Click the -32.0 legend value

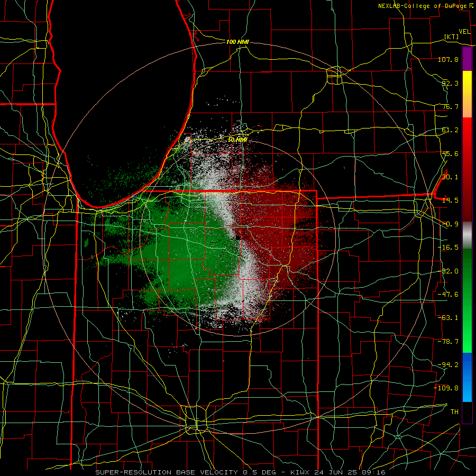tap(448, 271)
